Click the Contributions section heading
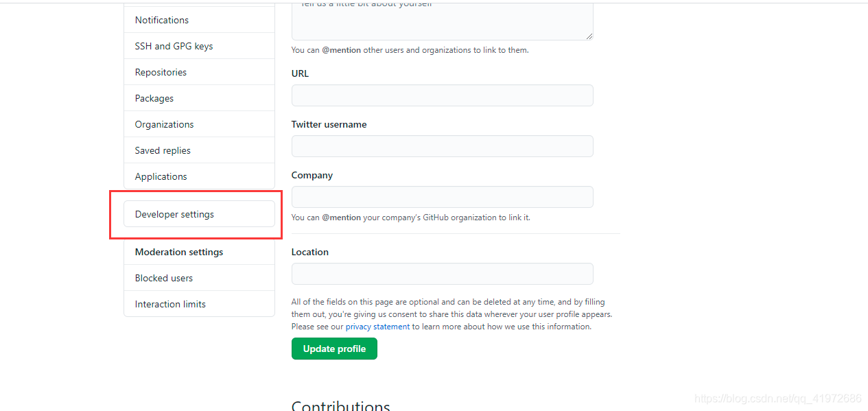868x411 pixels. point(340,404)
